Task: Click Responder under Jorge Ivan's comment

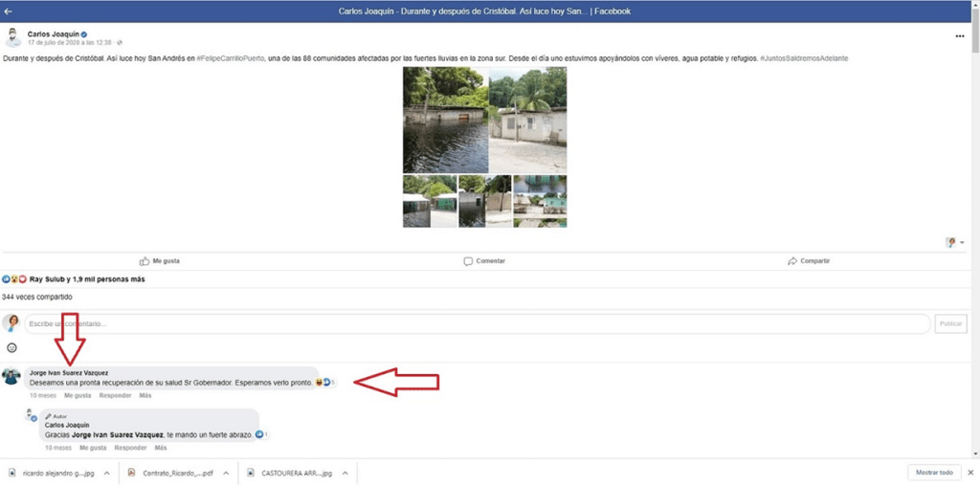Action: (x=115, y=395)
